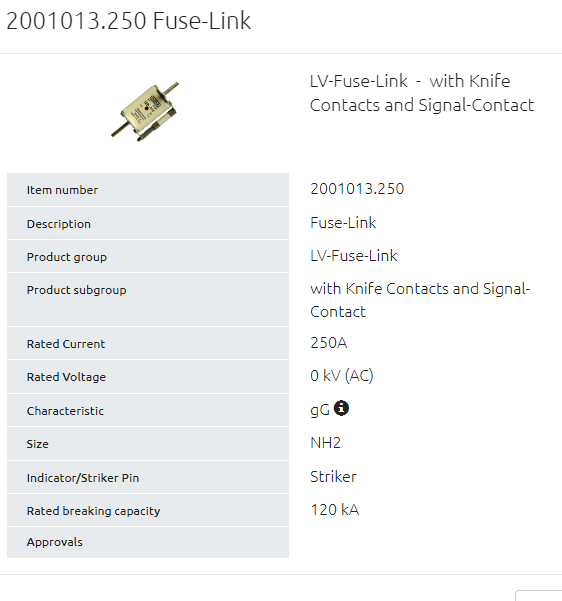Click the NH2 size value

point(325,443)
